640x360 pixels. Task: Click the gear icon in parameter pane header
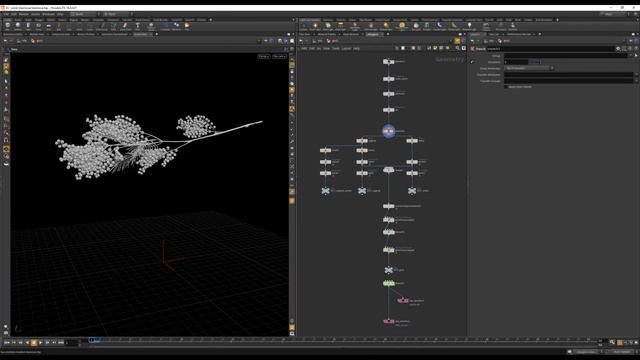click(x=618, y=49)
